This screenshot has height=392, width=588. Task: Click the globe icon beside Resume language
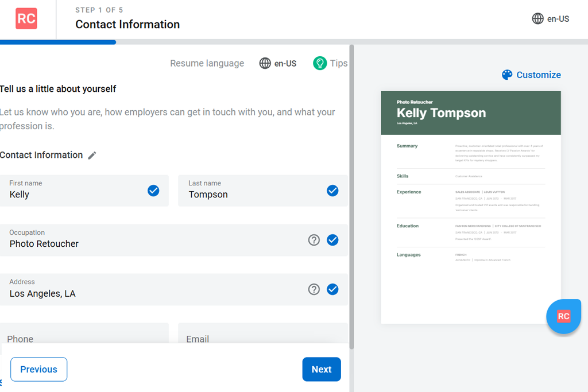(265, 63)
